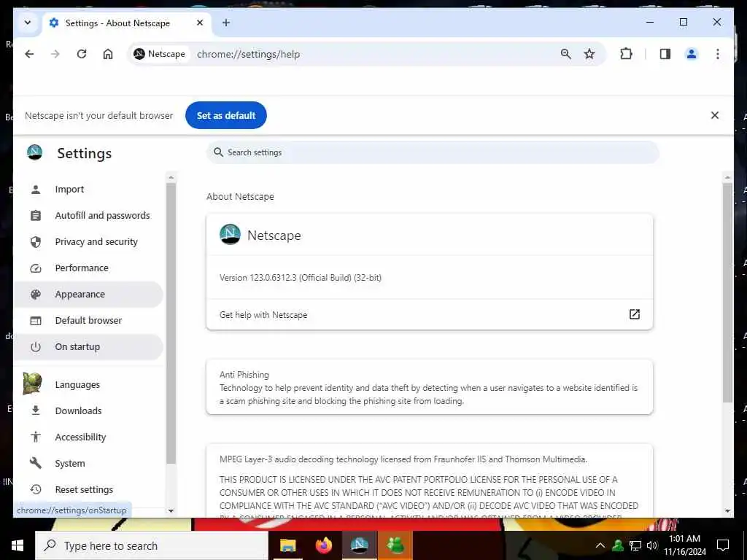Open Import in the settings sidebar
Viewport: 747px width, 560px height.
[88, 190]
